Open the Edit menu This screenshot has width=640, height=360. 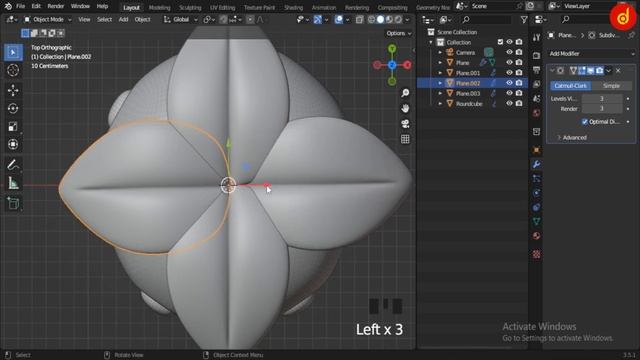point(36,6)
